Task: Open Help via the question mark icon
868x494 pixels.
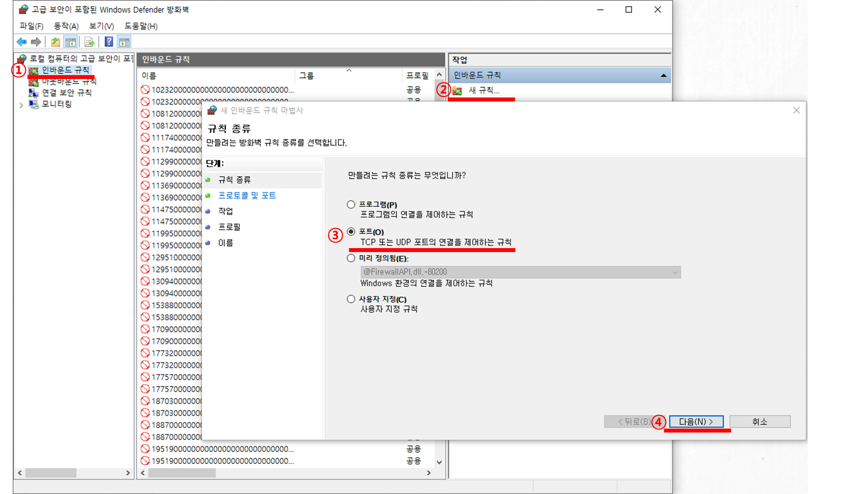Action: [108, 42]
